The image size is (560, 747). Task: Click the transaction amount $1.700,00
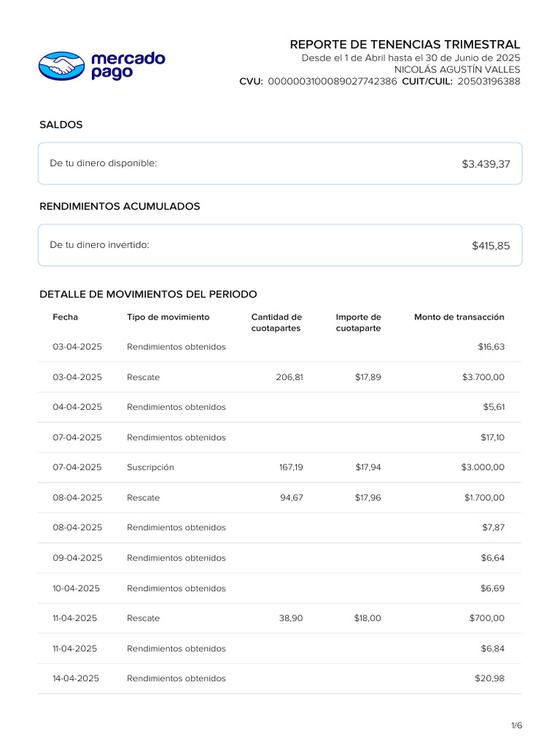pos(484,498)
